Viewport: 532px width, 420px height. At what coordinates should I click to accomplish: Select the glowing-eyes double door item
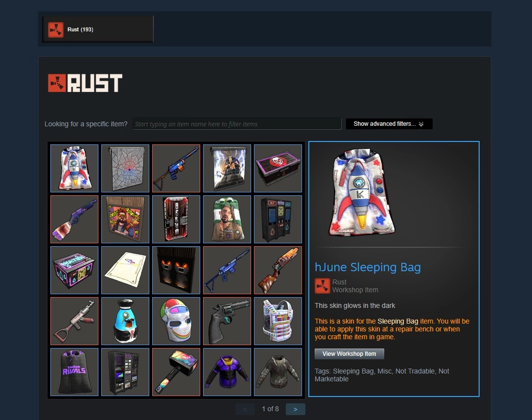point(176,270)
